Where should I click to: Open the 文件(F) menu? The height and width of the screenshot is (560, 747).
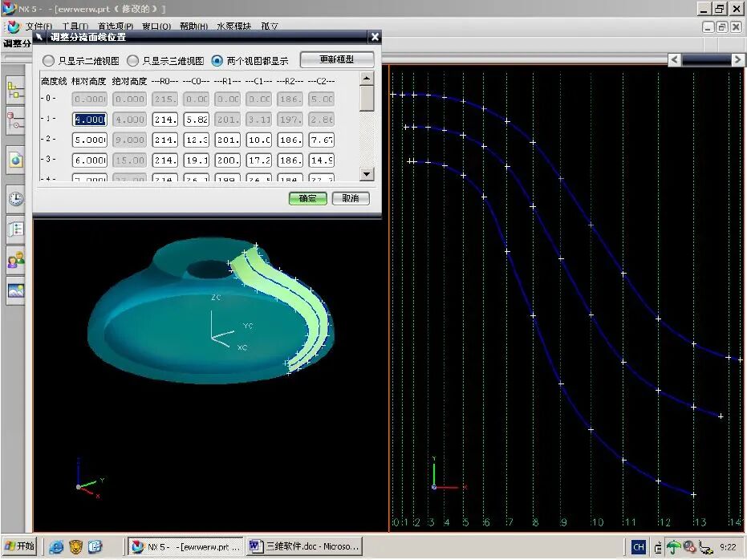point(39,26)
